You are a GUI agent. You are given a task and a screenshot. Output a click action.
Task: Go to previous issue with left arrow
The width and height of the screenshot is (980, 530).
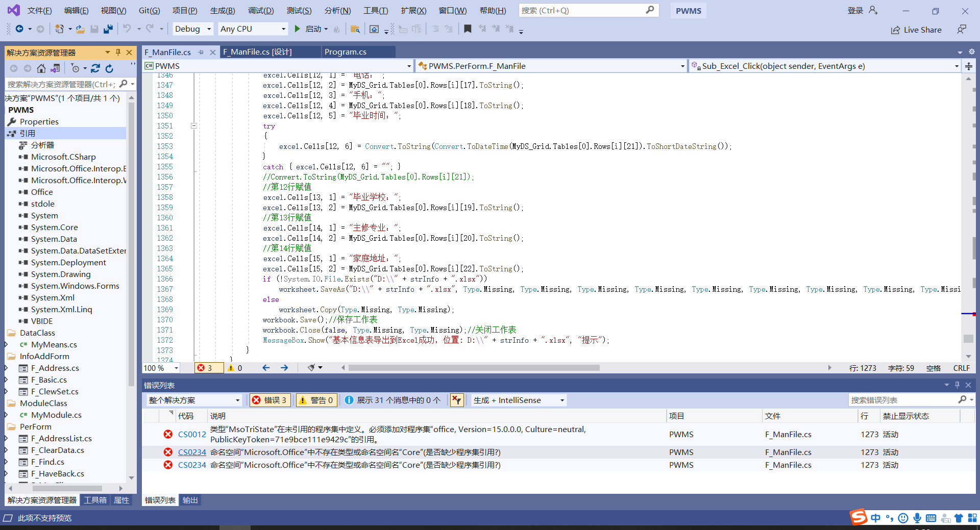click(266, 368)
